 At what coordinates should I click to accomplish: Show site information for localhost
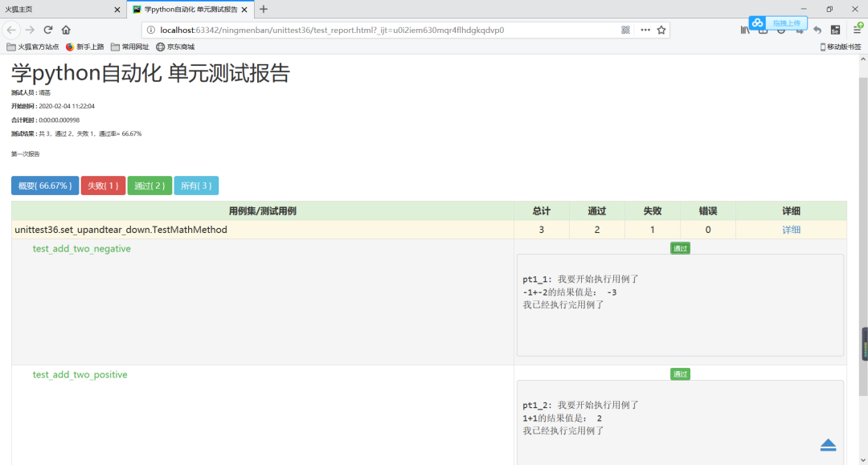point(150,30)
